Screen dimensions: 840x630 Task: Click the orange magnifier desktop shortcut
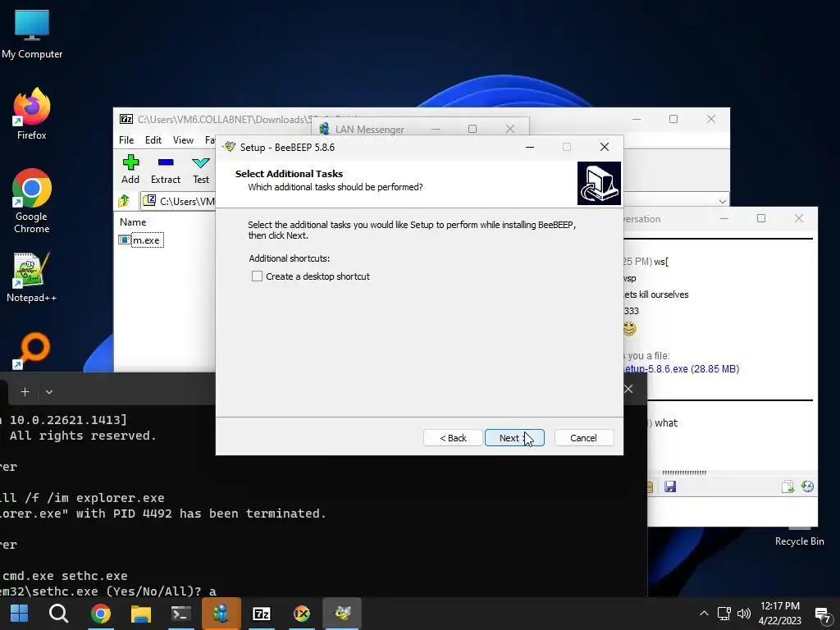click(x=32, y=351)
